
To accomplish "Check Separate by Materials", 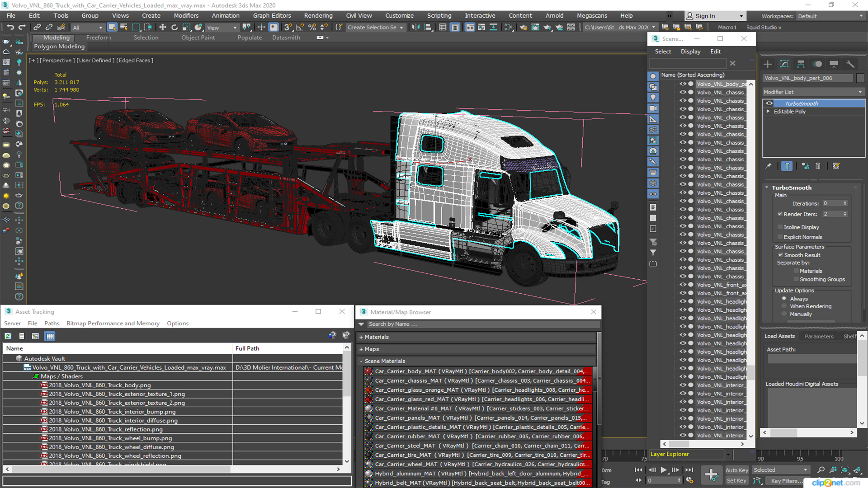I will click(x=796, y=271).
